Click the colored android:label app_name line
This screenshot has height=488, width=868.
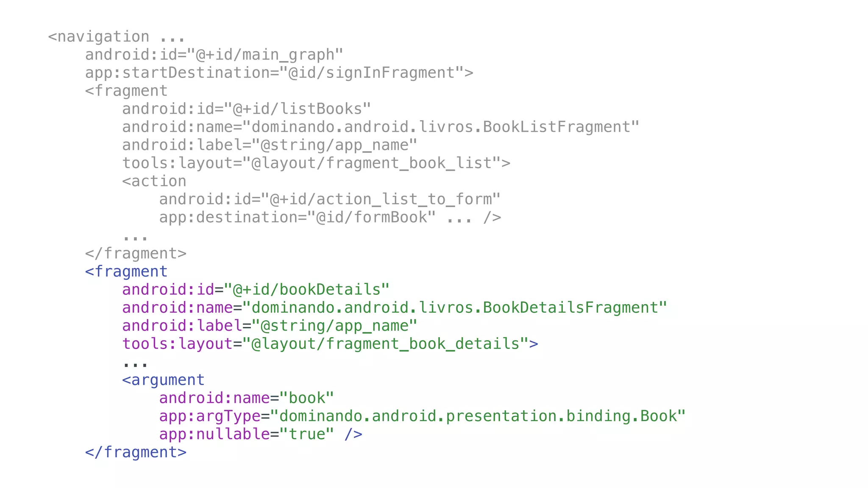(x=270, y=326)
